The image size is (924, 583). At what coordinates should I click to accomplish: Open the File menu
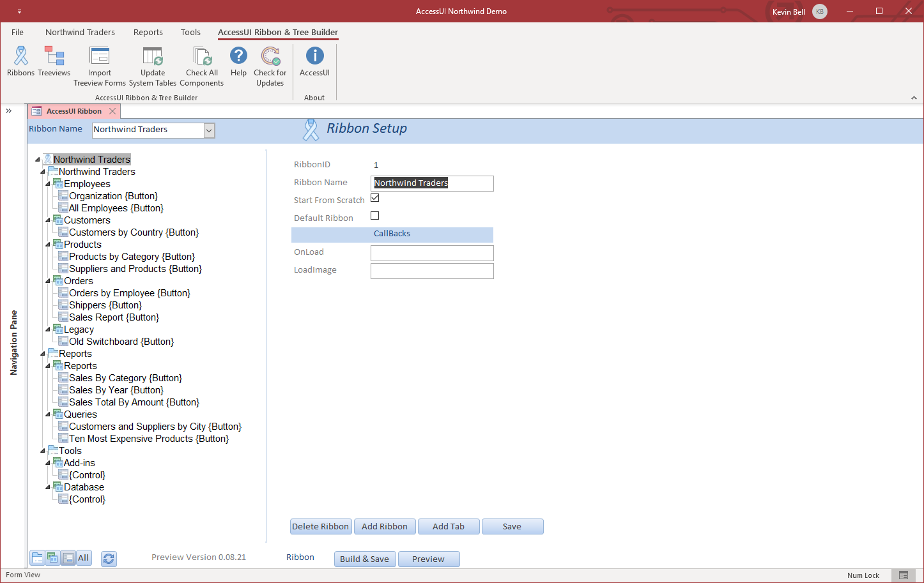[18, 33]
